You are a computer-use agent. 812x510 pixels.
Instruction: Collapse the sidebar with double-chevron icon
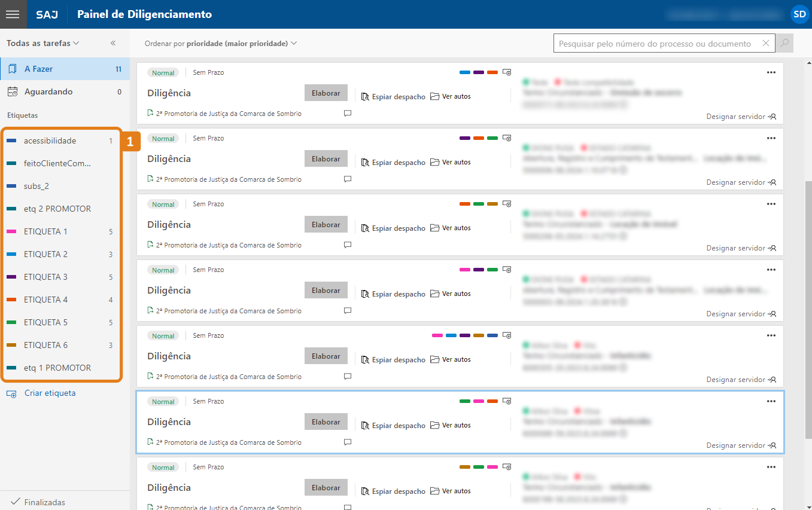tap(113, 43)
